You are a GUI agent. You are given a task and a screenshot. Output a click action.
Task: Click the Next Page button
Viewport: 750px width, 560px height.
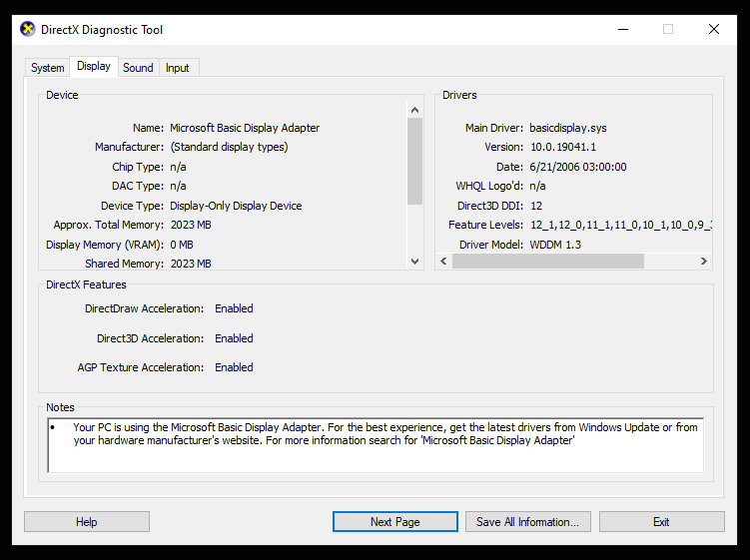(395, 522)
